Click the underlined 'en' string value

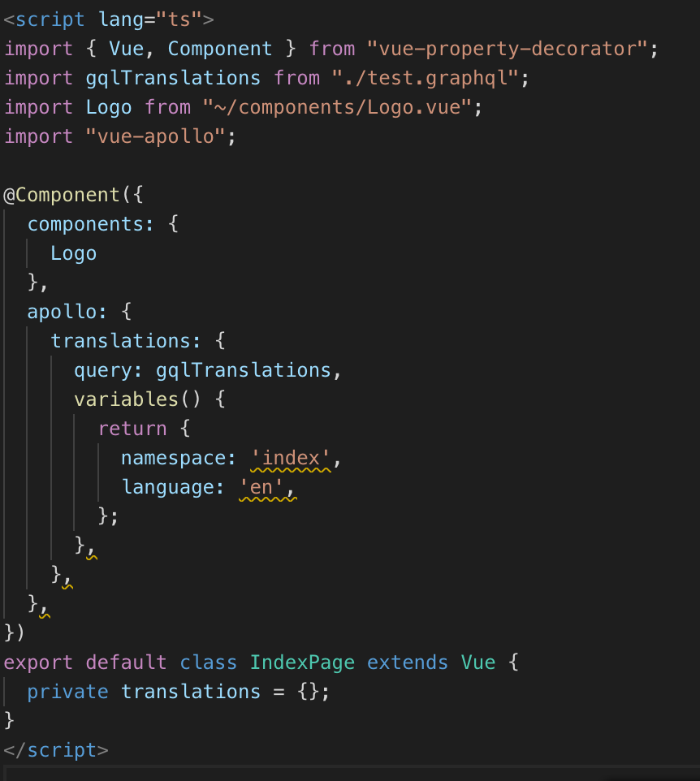(261, 487)
